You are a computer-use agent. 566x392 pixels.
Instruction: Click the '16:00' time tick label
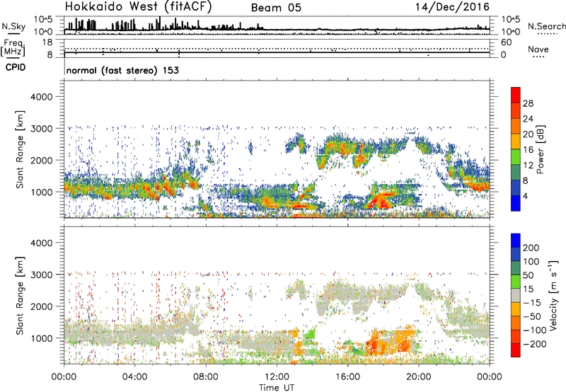(x=347, y=377)
